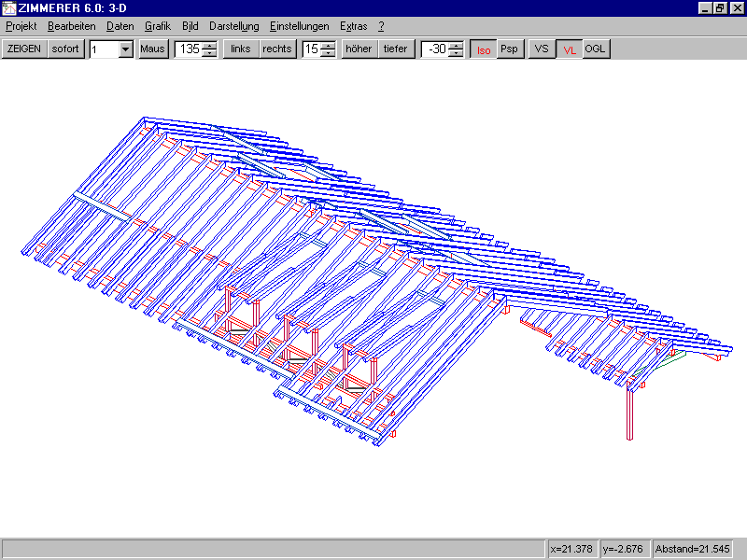The width and height of the screenshot is (747, 560).
Task: Increase the rotation angle 135 spinner
Action: 209,46
